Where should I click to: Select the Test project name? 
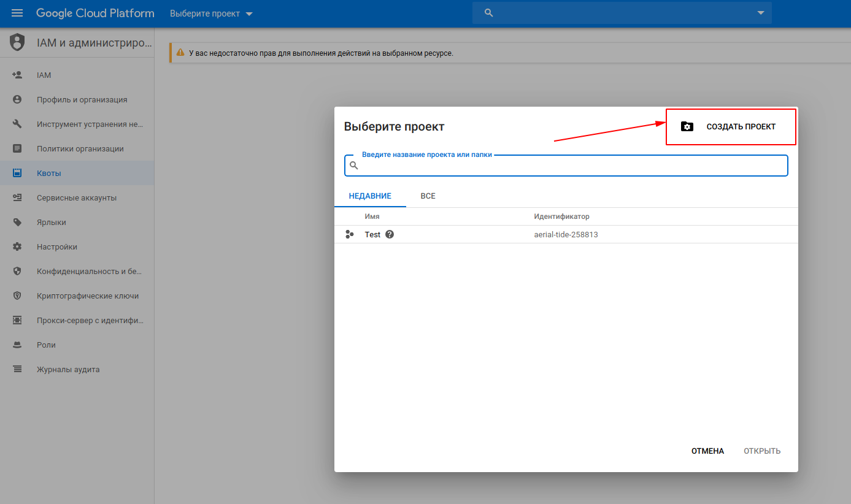(372, 234)
